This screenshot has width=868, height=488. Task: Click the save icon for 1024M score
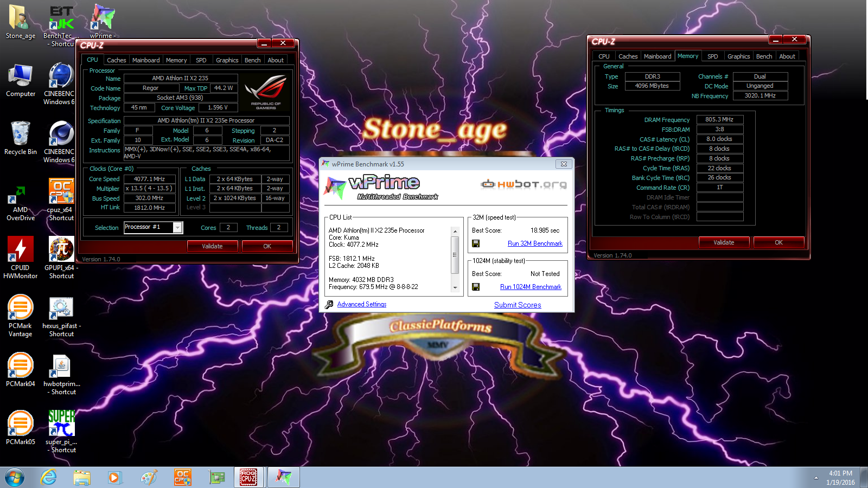pos(476,287)
